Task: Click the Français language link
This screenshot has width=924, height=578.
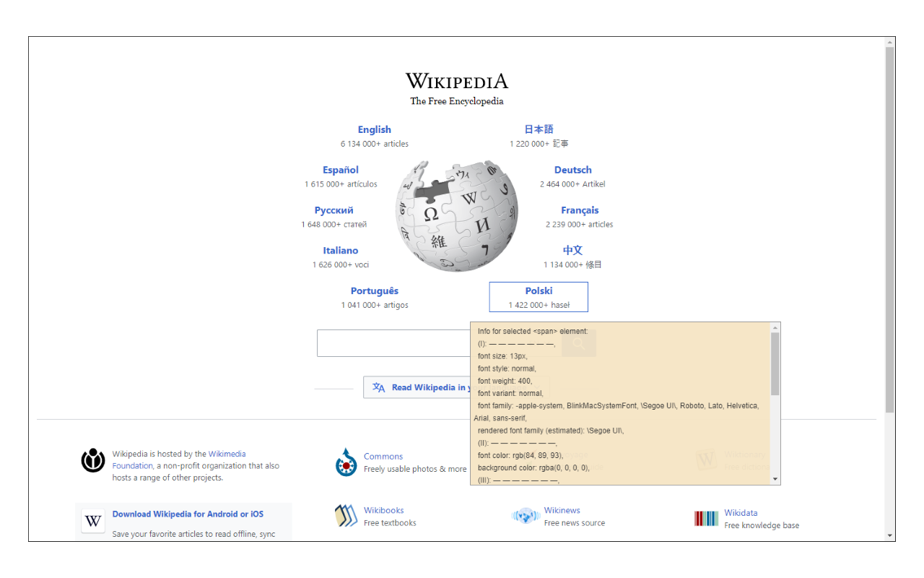Action: pyautogui.click(x=580, y=210)
